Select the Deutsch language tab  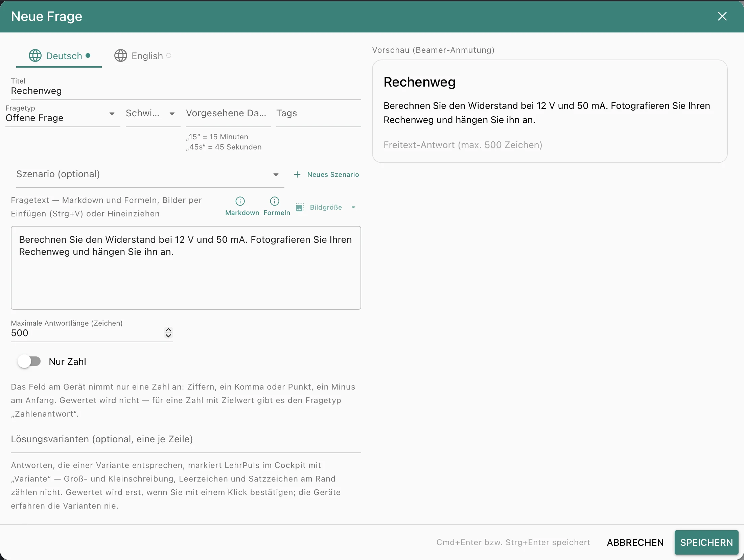59,56
